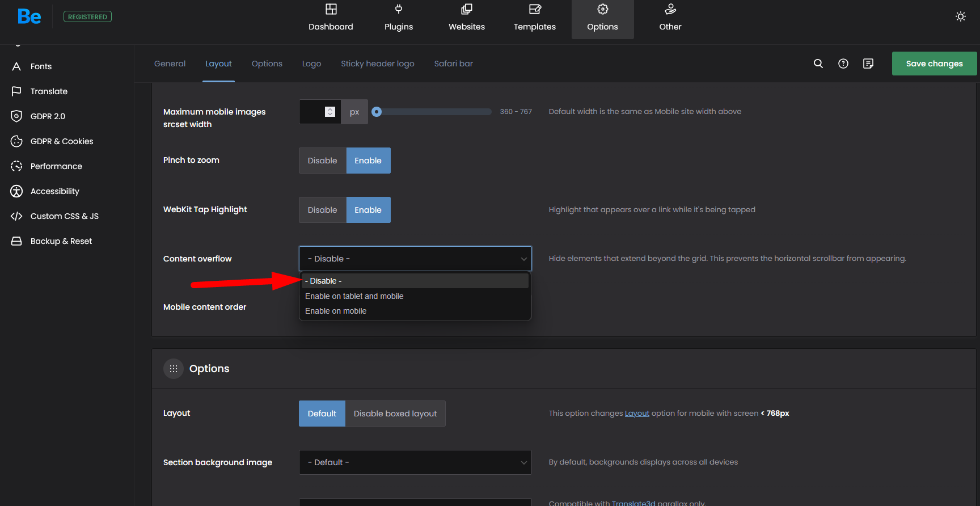Viewport: 980px width, 506px height.
Task: Click the srcset width slider handle
Action: click(377, 112)
